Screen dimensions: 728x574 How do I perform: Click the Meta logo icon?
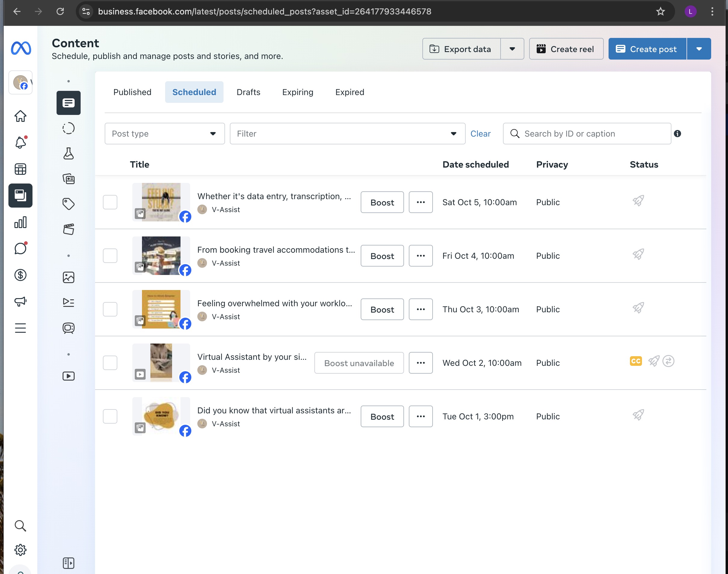[x=21, y=48]
